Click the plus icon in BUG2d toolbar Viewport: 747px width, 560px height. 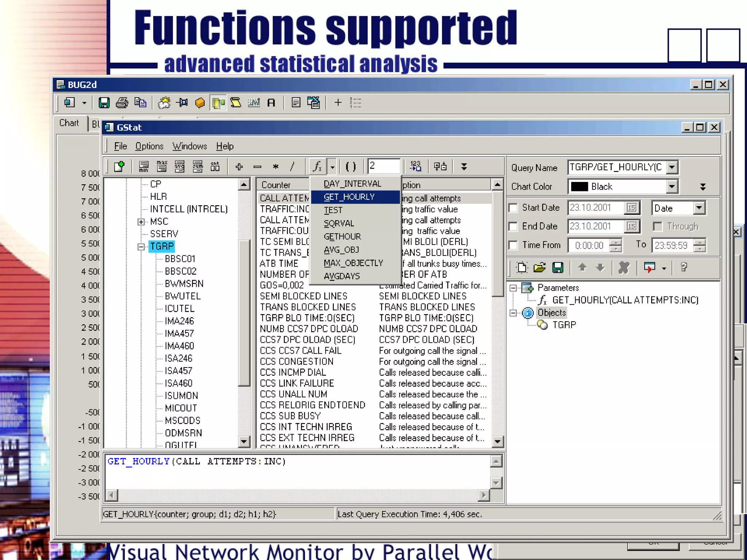point(338,103)
